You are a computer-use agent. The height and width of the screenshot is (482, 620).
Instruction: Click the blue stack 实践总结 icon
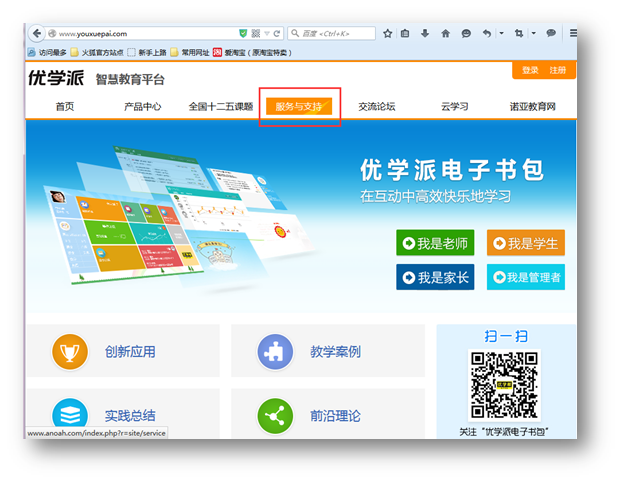[x=70, y=415]
